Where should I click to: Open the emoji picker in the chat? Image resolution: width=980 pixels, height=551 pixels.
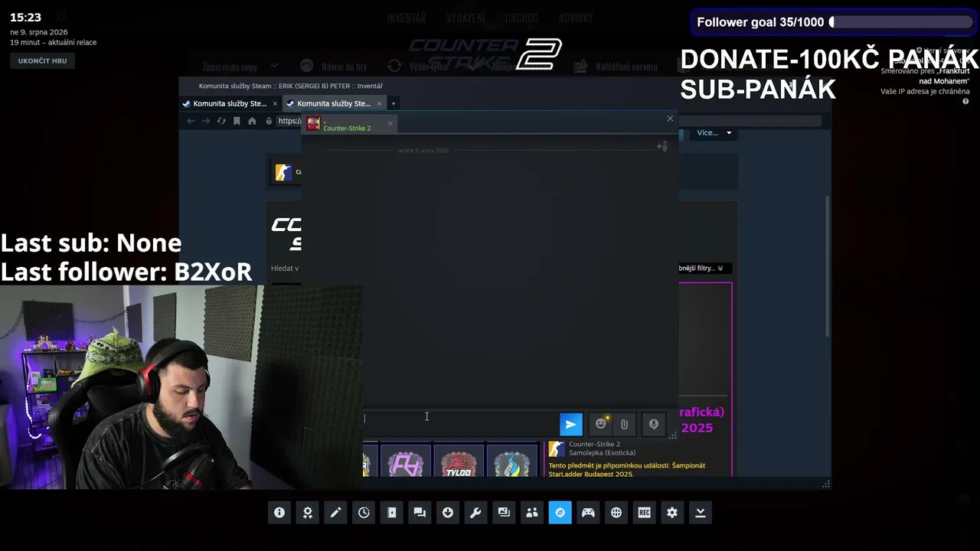[601, 424]
